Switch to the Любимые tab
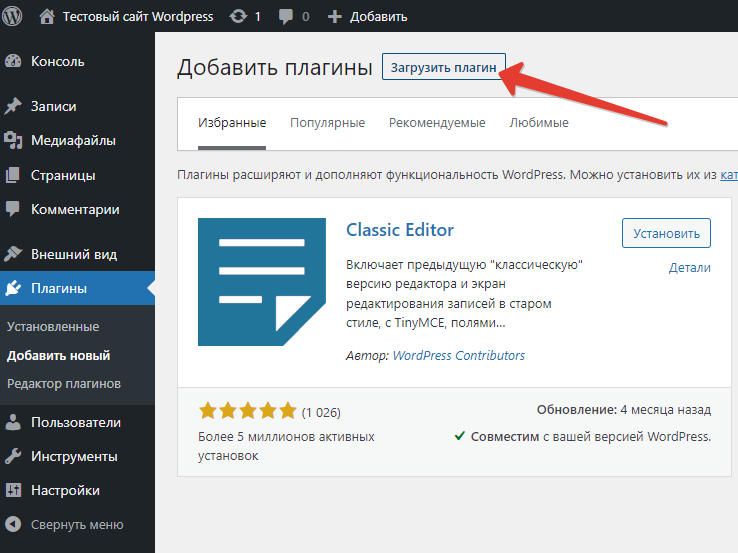738x553 pixels. 539,123
